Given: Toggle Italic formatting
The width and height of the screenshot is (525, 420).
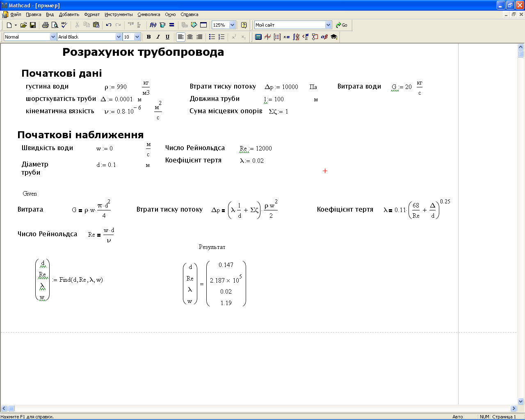Looking at the screenshot, I should coord(158,37).
